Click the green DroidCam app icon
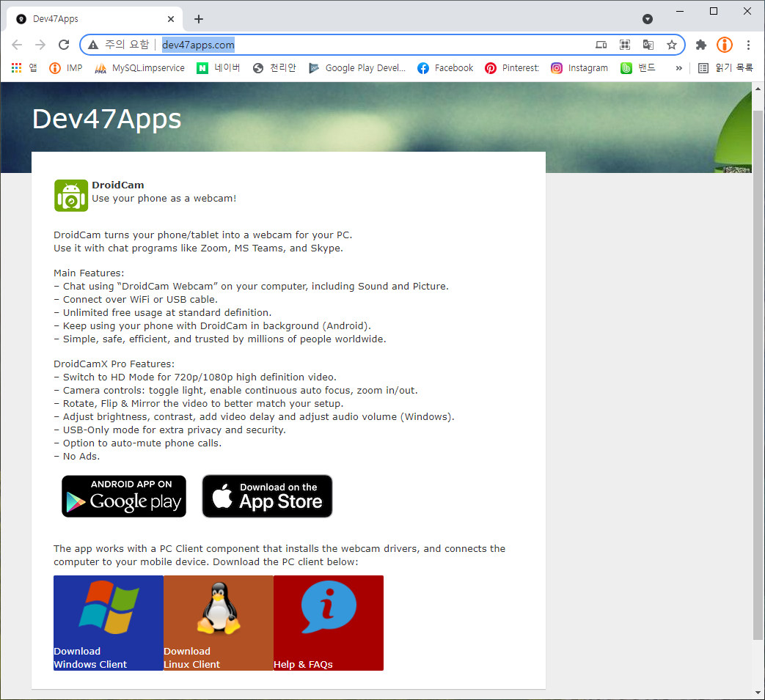 click(x=71, y=196)
